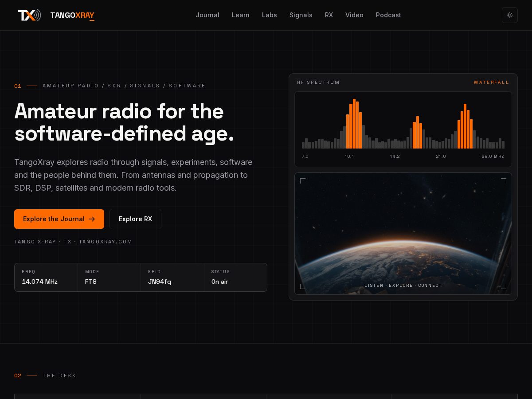This screenshot has height=399, width=532.
Task: Click the MODE label in the status panel
Action: 92,272
